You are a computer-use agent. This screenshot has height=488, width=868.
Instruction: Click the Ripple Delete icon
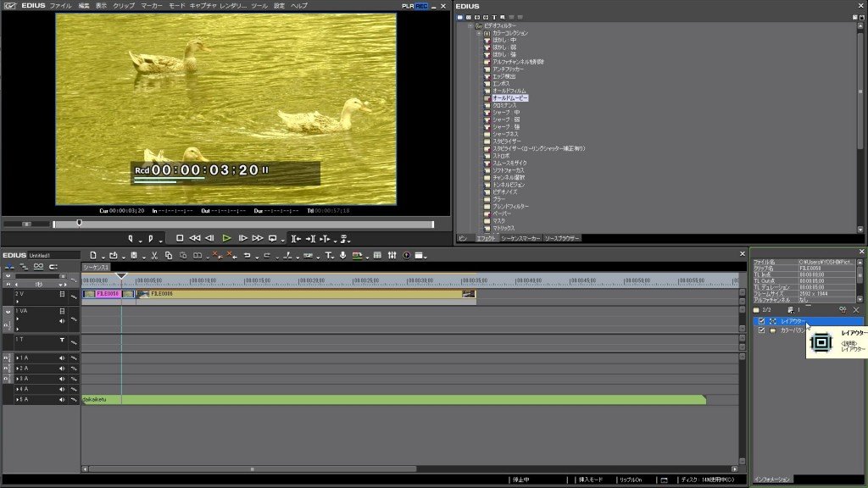pos(231,255)
